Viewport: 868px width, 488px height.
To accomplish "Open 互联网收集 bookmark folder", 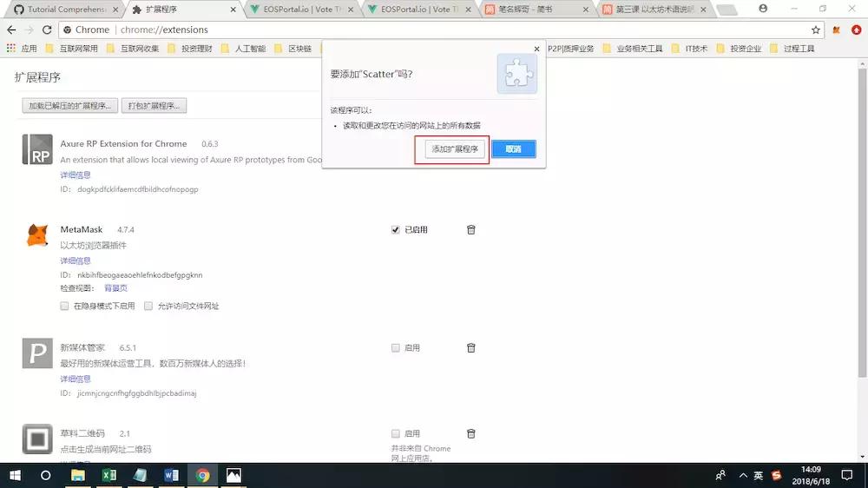I will [133, 49].
